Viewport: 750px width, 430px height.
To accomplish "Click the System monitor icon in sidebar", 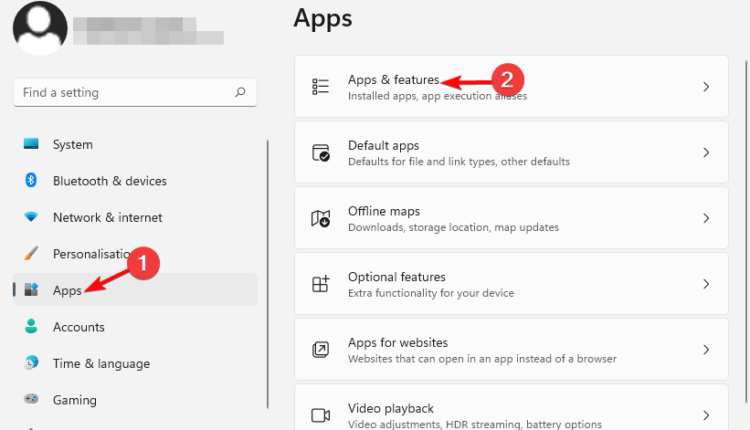I will [31, 144].
